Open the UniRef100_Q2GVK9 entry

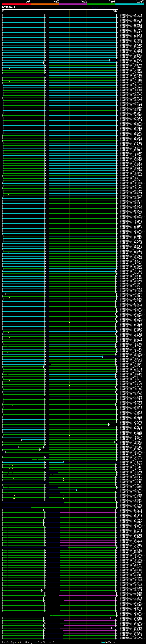(x=131, y=251)
